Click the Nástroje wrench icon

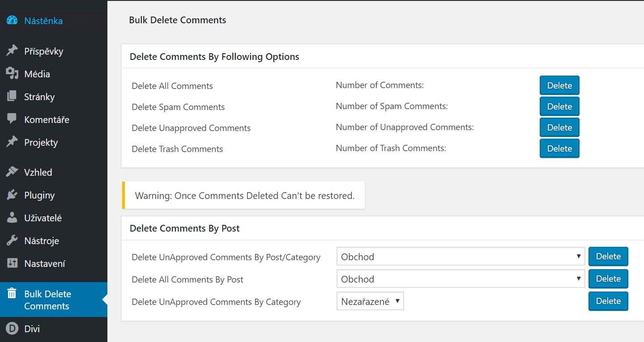(x=12, y=241)
